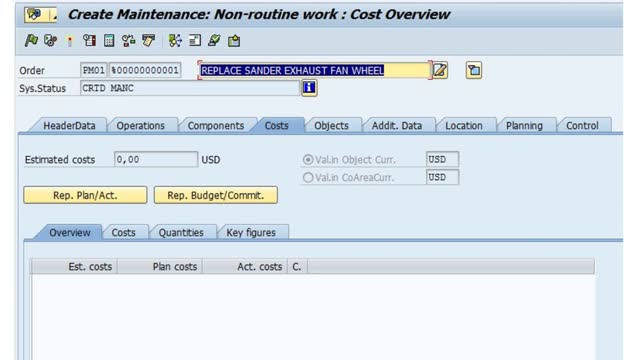The height and width of the screenshot is (360, 640).
Task: Click the green network structure icon
Action: pos(175,40)
